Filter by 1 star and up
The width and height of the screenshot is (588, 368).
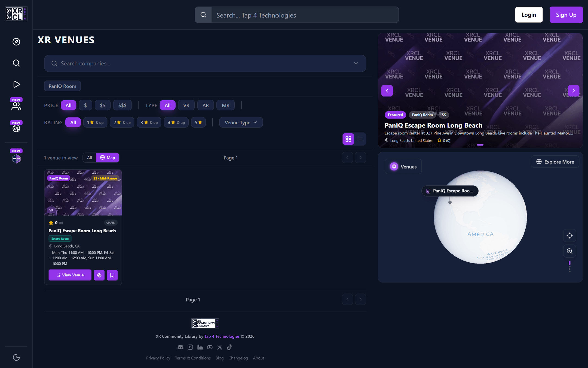[95, 122]
